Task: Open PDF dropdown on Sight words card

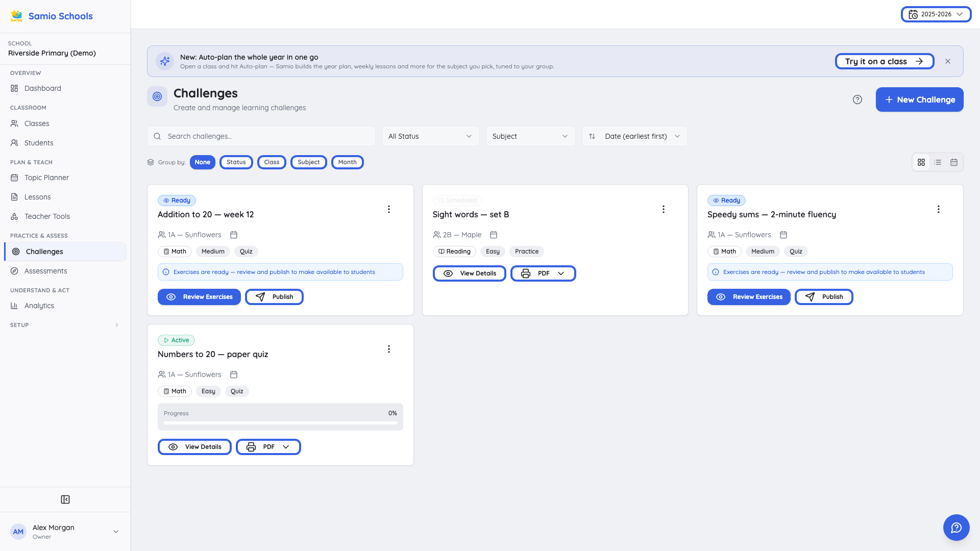Action: coord(543,273)
